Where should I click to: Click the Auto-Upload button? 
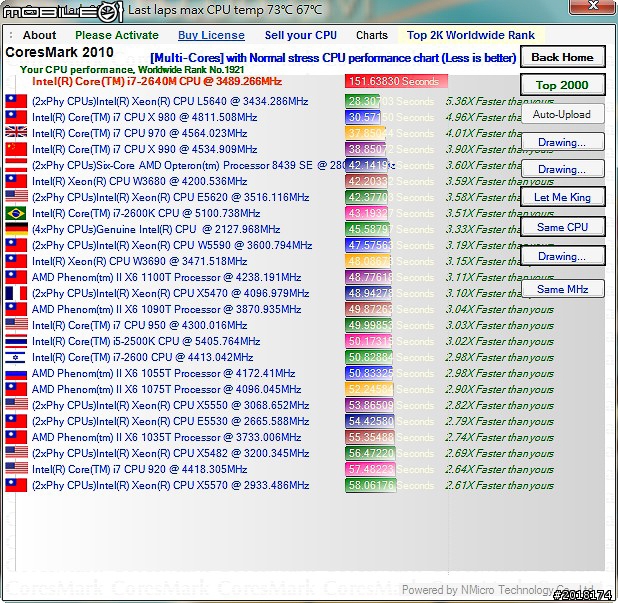pyautogui.click(x=562, y=114)
